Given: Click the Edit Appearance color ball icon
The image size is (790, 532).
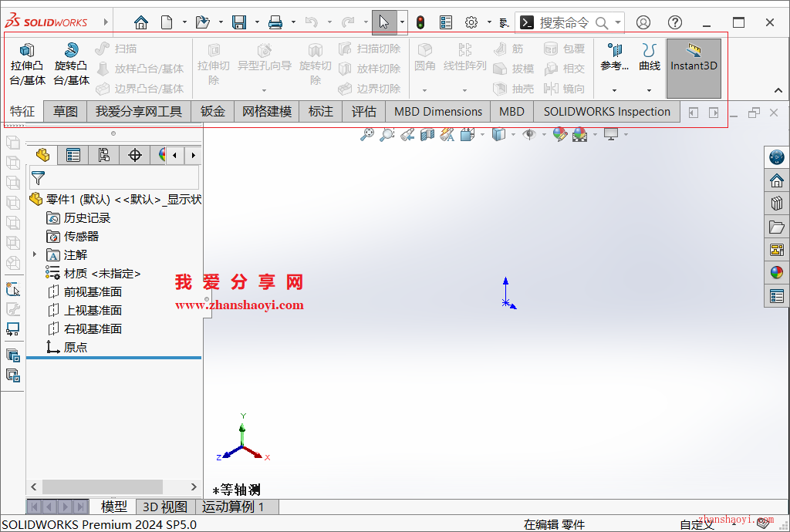Looking at the screenshot, I should tap(560, 134).
